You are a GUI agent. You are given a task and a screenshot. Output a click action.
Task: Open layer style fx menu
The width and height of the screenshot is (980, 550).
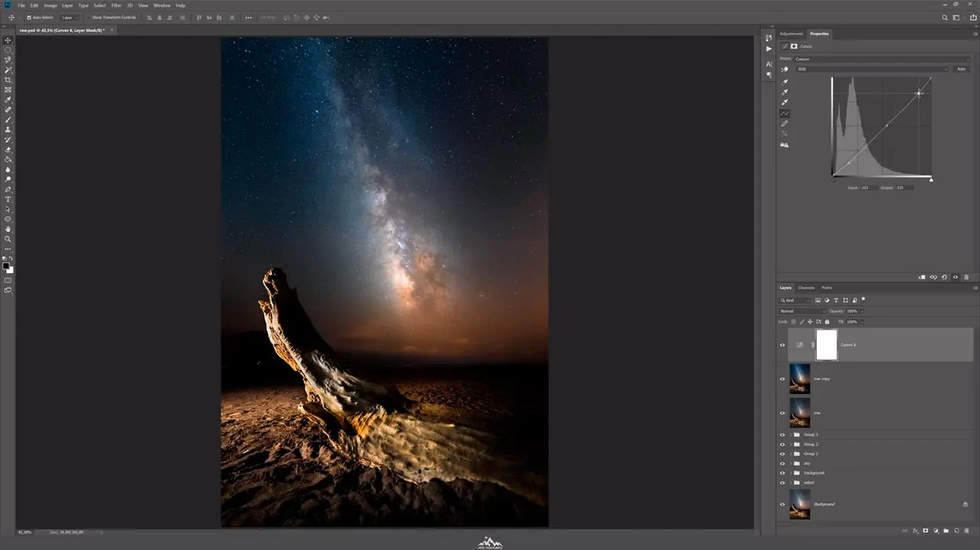[x=915, y=530]
